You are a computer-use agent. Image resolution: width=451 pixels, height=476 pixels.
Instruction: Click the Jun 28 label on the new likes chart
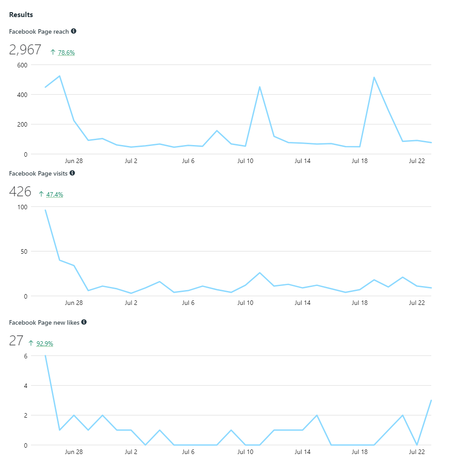coord(74,452)
